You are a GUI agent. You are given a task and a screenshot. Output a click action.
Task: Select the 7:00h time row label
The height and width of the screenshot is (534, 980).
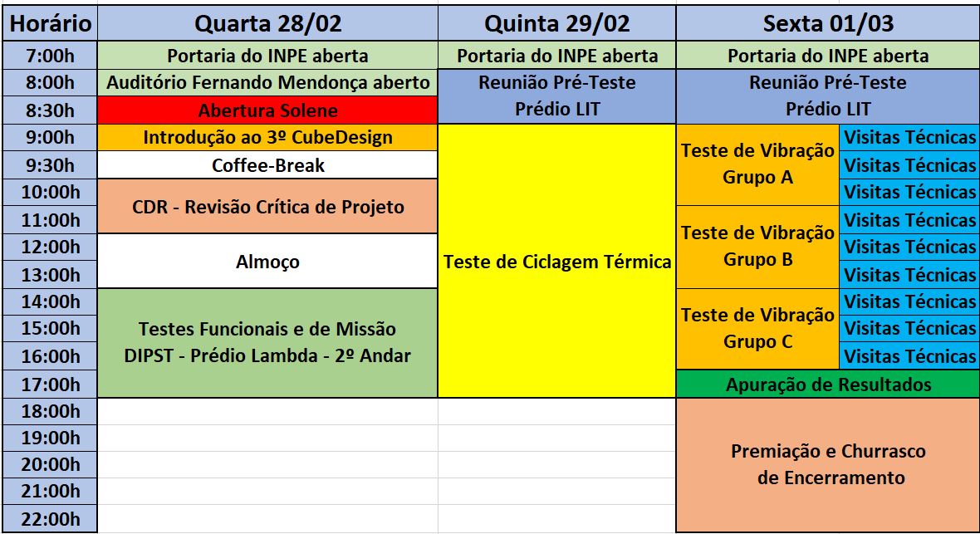pyautogui.click(x=50, y=56)
